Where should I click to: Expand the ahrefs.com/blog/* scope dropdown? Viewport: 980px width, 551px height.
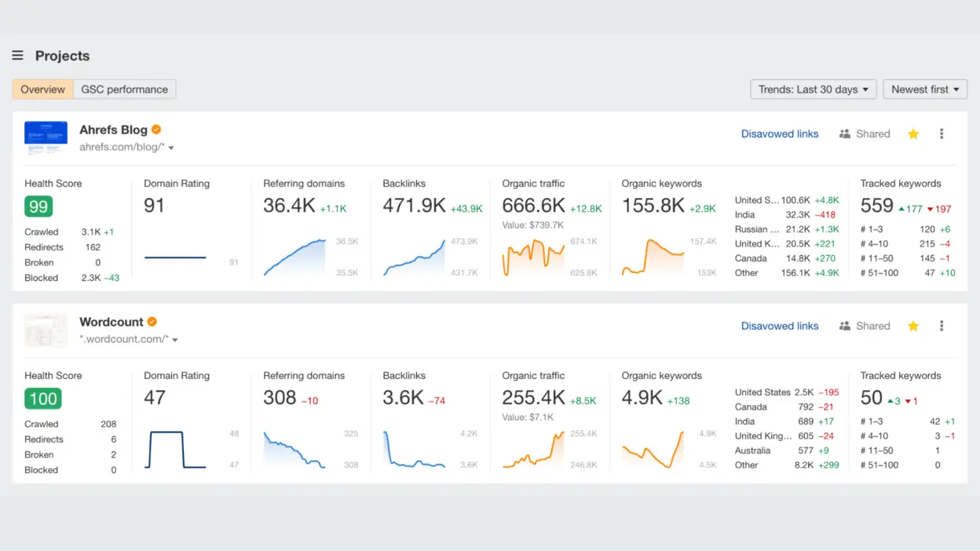170,146
